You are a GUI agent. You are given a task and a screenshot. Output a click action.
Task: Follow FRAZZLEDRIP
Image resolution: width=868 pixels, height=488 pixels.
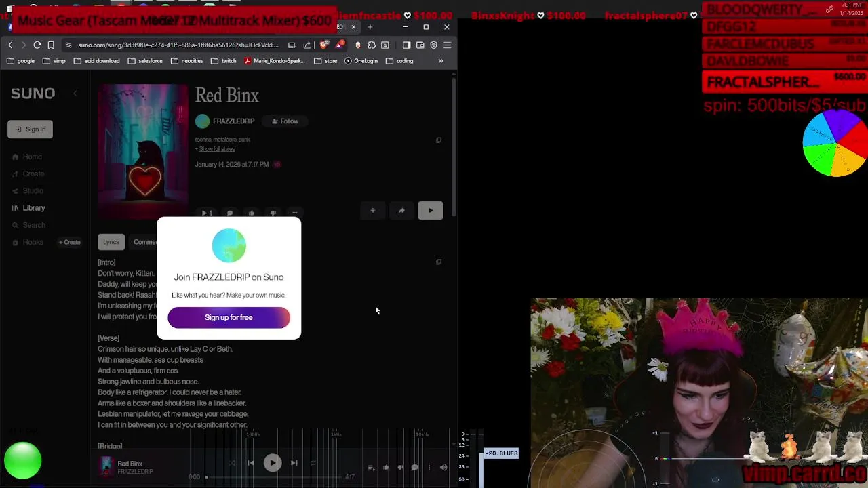tap(285, 121)
